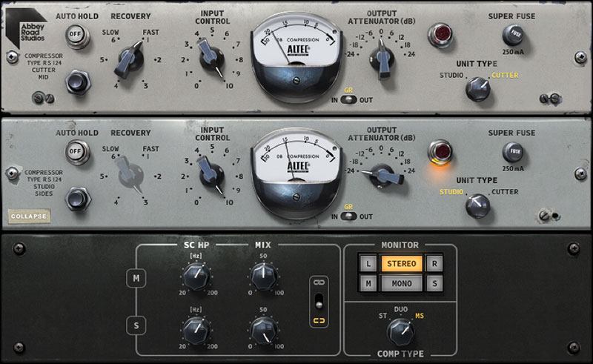Screen dimensions: 593x364
Task: Set Output Attenuator to -24 on Mid unit
Action: point(350,54)
